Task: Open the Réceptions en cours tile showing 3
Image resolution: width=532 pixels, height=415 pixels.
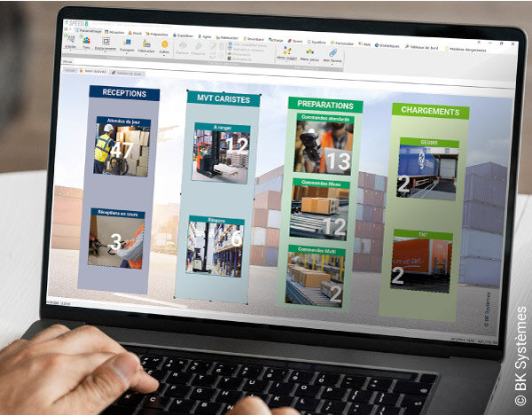Action: coord(116,239)
